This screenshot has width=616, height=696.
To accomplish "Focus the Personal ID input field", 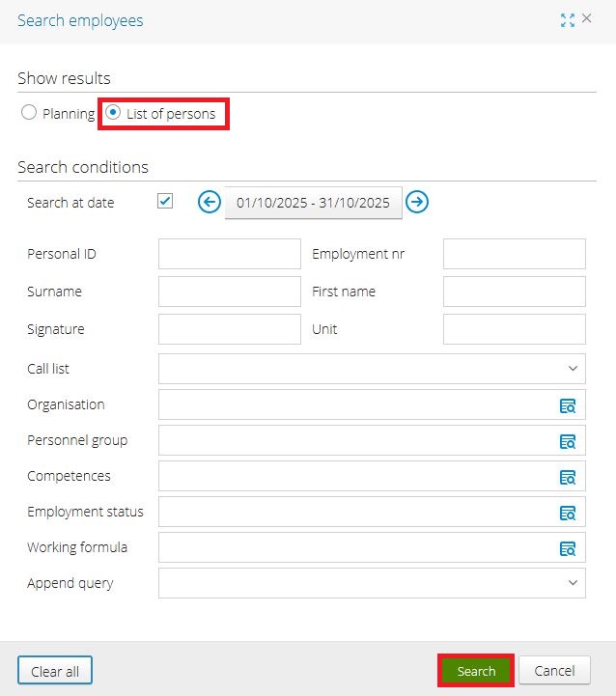I will (x=230, y=254).
